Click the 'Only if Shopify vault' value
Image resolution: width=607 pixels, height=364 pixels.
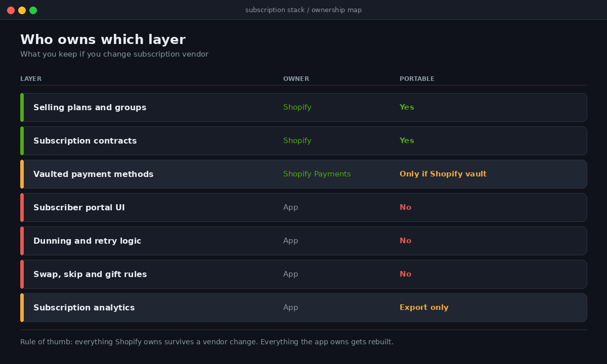click(443, 174)
